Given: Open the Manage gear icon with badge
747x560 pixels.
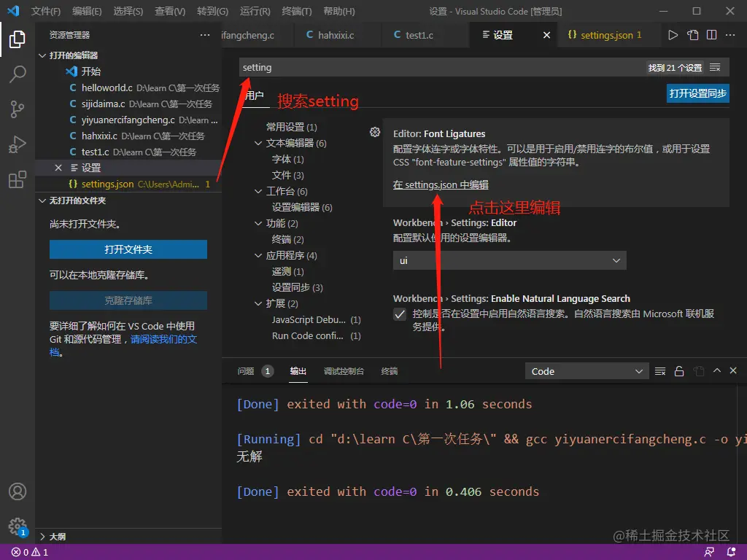Looking at the screenshot, I should pyautogui.click(x=18, y=526).
